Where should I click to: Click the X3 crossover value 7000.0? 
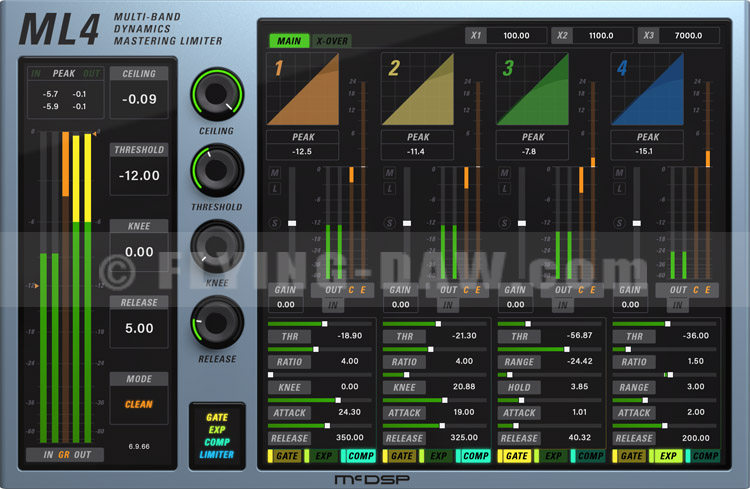coord(688,35)
